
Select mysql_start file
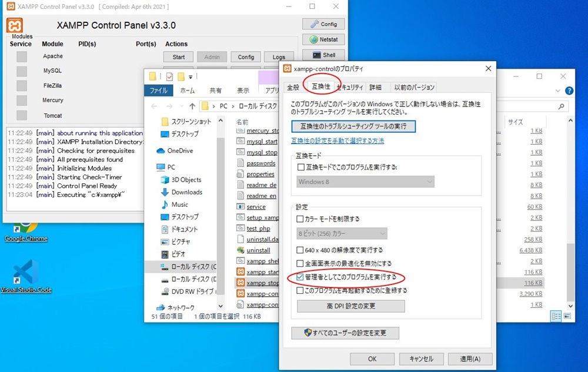coord(258,141)
